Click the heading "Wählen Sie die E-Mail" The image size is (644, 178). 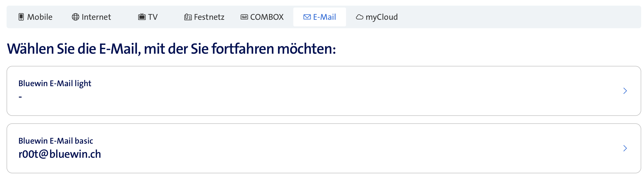point(171,49)
